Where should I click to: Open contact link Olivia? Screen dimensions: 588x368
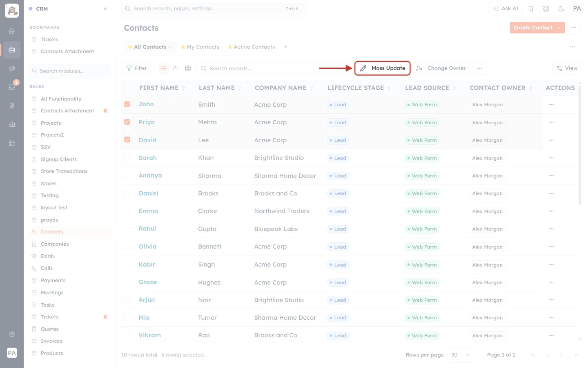click(147, 247)
